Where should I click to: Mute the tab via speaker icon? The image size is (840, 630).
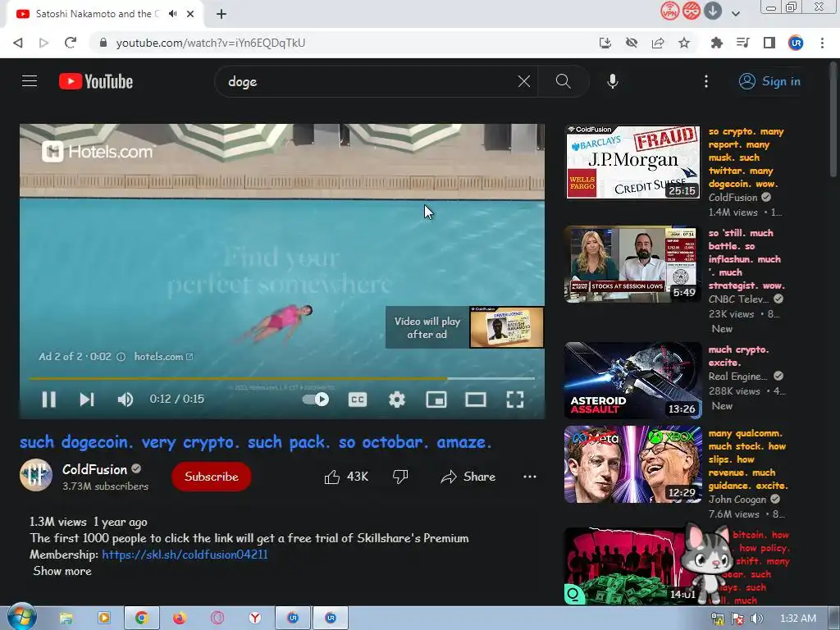(x=172, y=14)
